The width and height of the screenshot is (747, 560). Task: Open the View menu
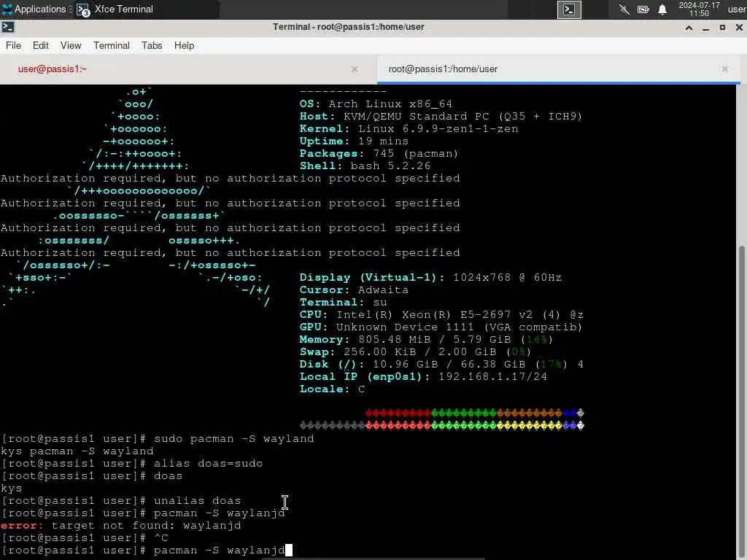pyautogui.click(x=71, y=45)
